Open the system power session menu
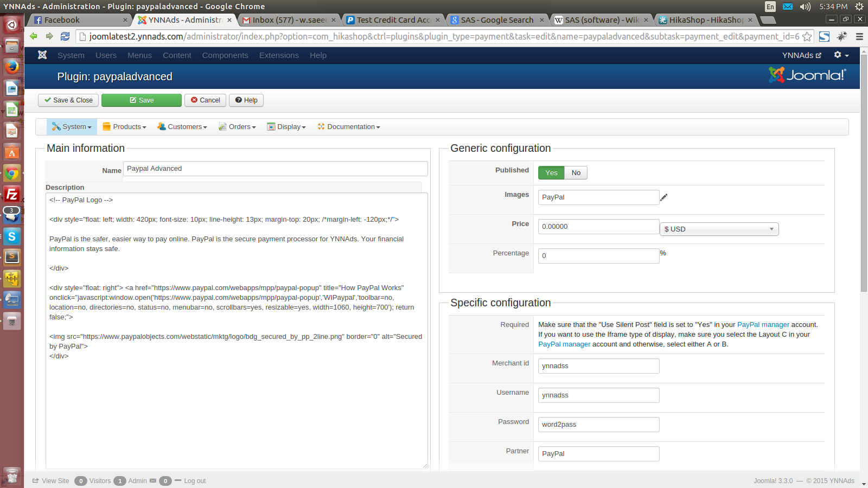Screen dimensions: 868x488 [x=859, y=7]
